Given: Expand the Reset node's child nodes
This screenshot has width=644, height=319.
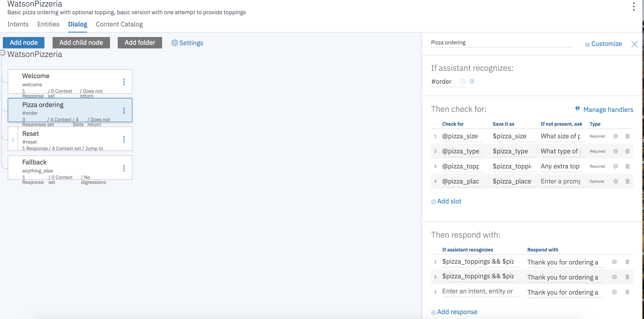Looking at the screenshot, I should point(13,139).
